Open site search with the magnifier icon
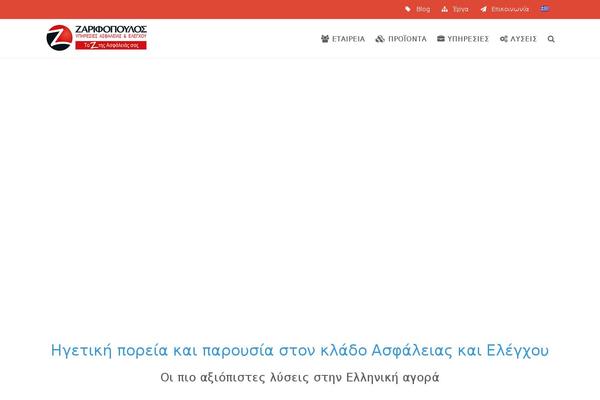 click(x=551, y=39)
